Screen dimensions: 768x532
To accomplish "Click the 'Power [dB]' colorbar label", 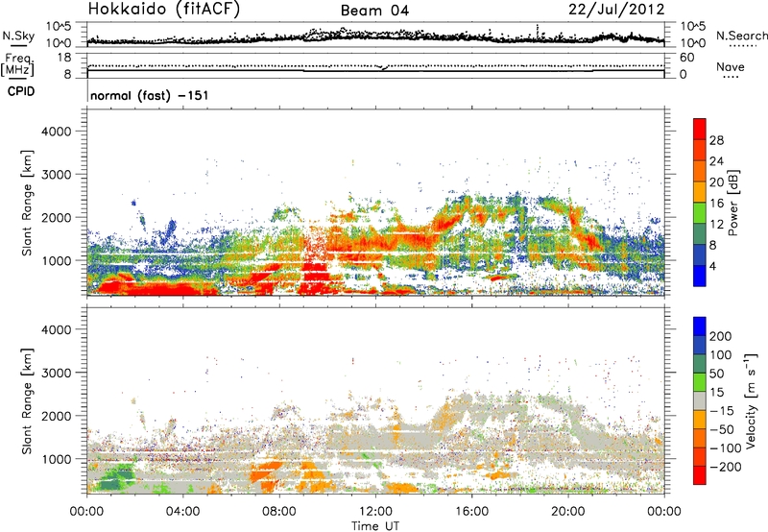I will 733,203.
